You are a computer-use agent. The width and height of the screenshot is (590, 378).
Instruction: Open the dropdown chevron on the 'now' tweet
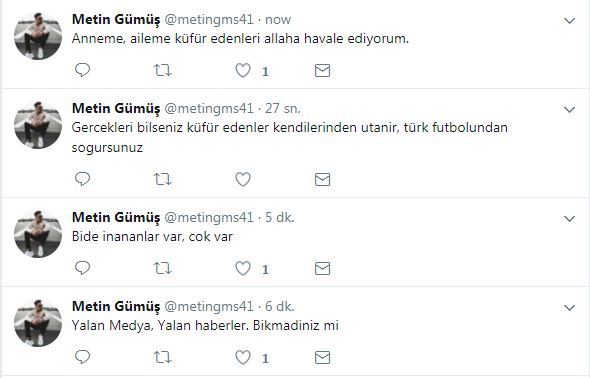(569, 21)
